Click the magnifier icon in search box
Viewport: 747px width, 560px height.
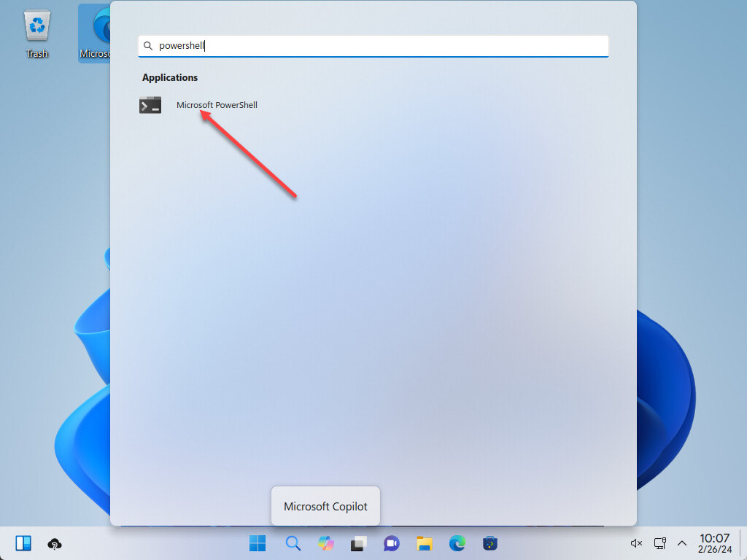148,46
